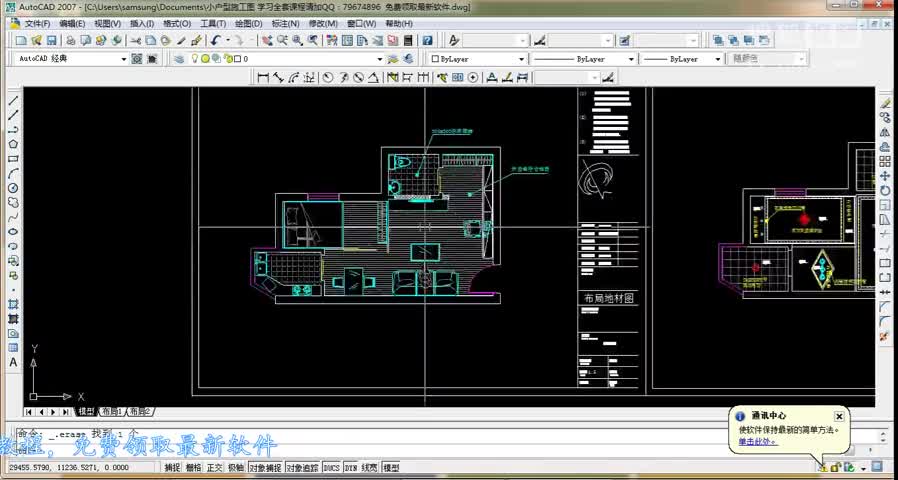Click the Save icon in standard toolbar
898x480 pixels.
[x=52, y=41]
